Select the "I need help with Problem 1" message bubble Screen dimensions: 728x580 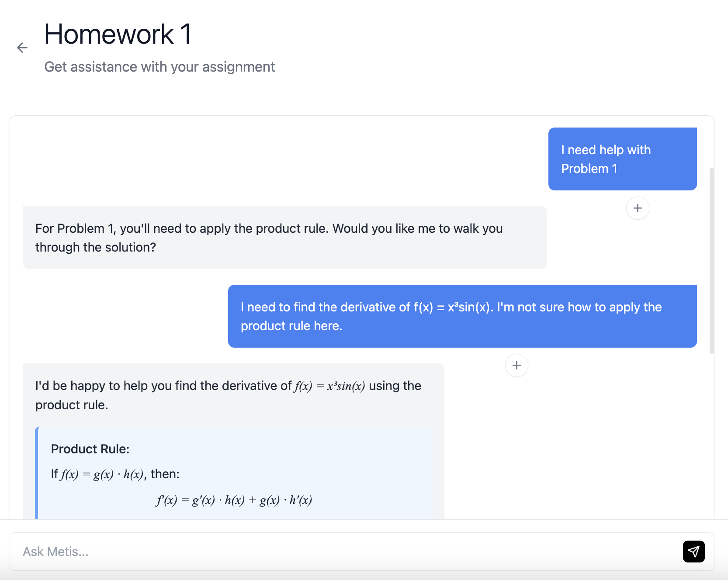(622, 159)
